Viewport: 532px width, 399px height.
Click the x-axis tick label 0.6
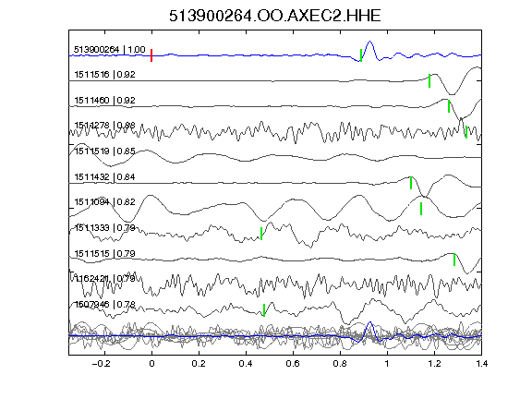[293, 364]
